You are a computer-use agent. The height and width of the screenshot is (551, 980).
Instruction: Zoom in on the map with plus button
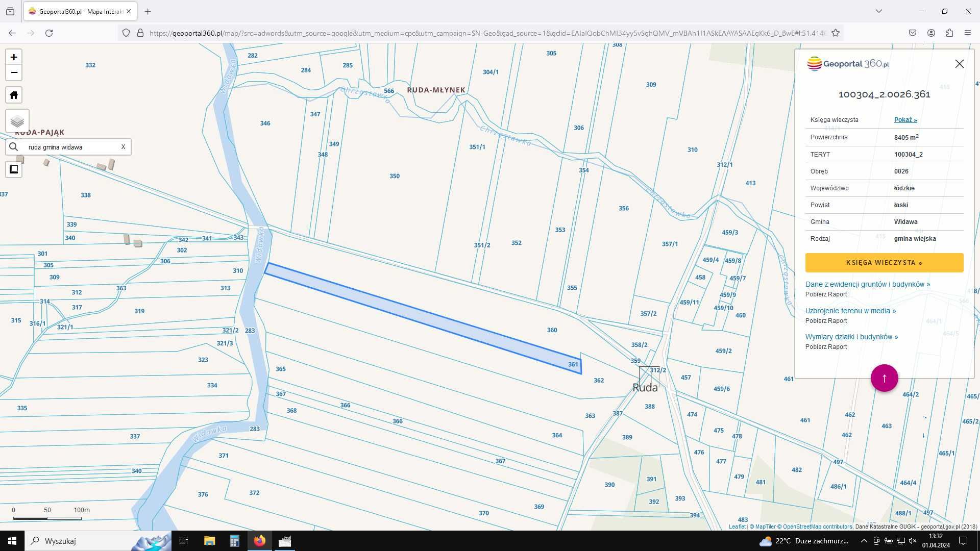[14, 57]
